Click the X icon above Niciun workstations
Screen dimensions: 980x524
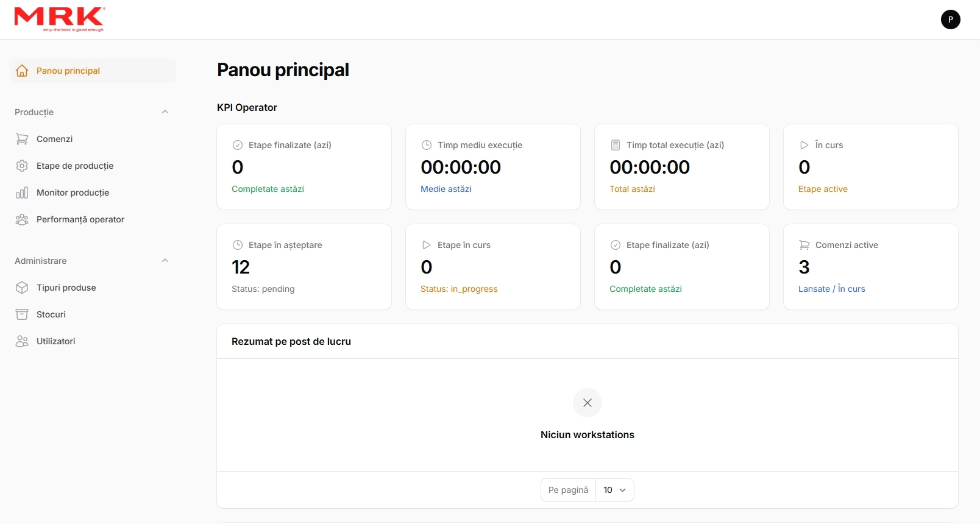pyautogui.click(x=587, y=403)
